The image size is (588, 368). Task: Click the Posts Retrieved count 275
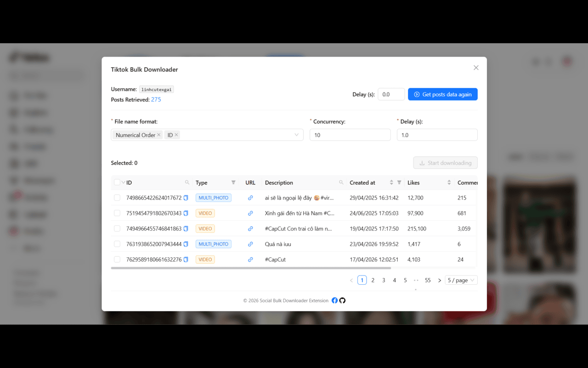[x=156, y=99]
